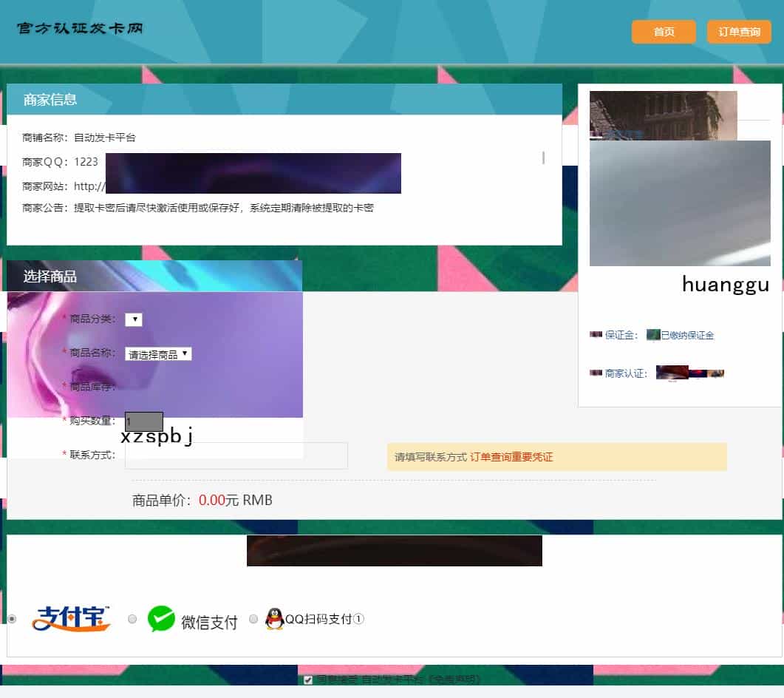The image size is (784, 698).
Task: Click the green WeChat Pay icon
Action: click(x=161, y=619)
